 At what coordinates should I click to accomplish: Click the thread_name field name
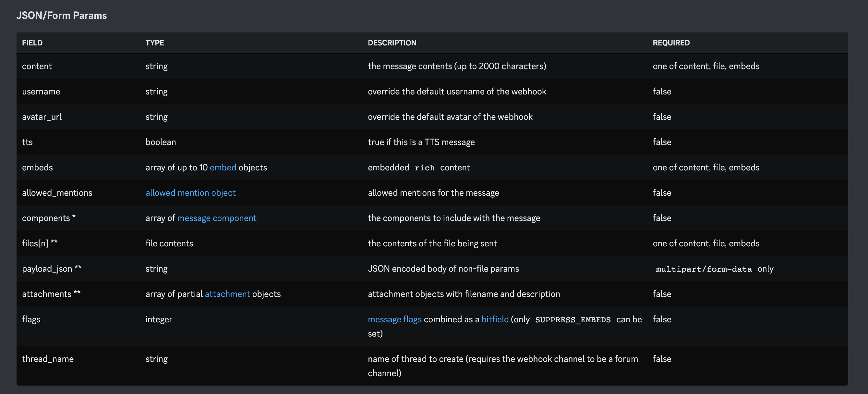[48, 359]
